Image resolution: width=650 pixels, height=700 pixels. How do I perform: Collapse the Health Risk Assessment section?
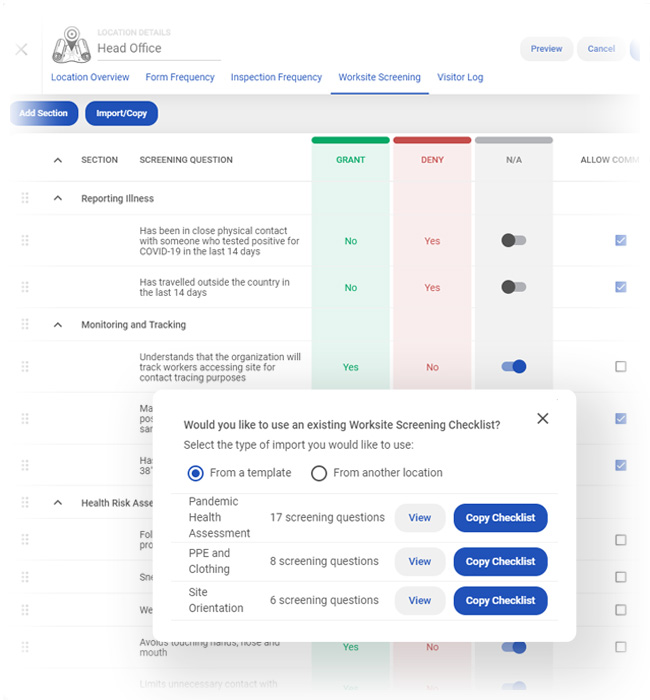[x=58, y=502]
